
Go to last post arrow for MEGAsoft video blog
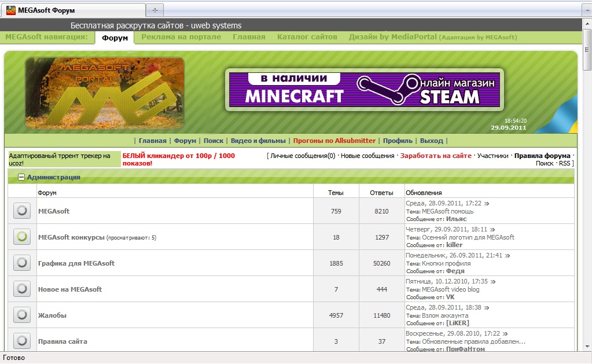[493, 282]
